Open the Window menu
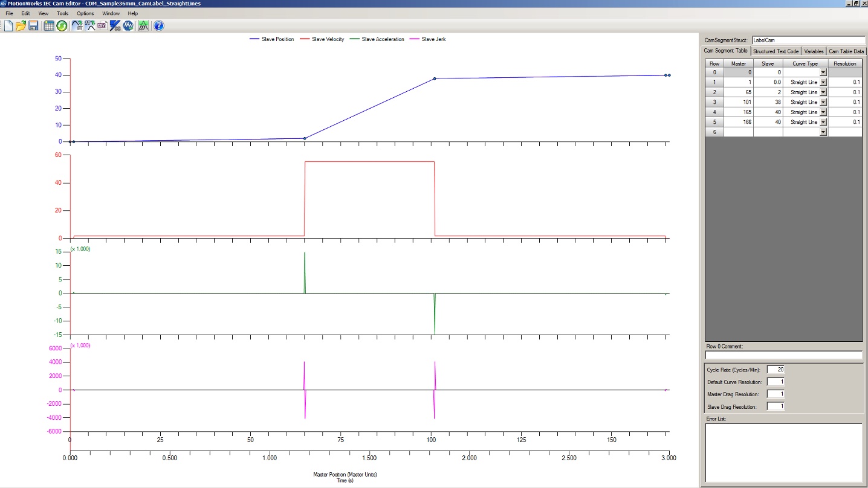Viewport: 868px width, 488px height. tap(111, 13)
